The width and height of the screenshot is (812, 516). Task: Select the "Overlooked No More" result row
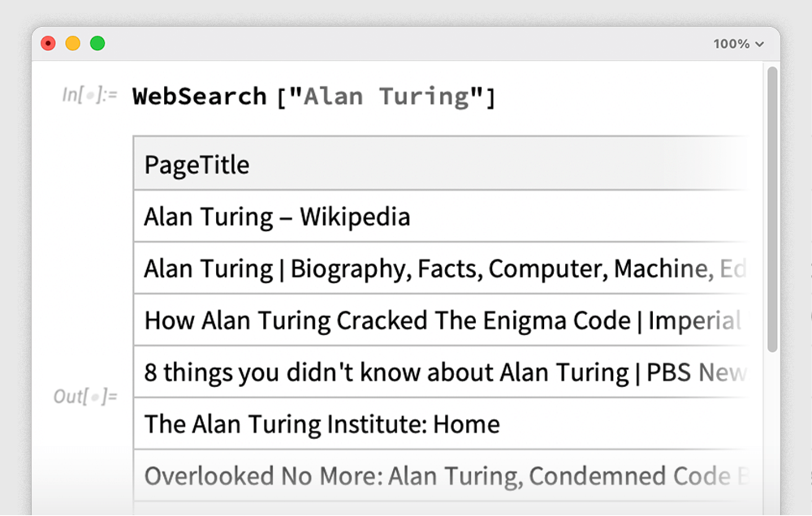[x=438, y=475]
